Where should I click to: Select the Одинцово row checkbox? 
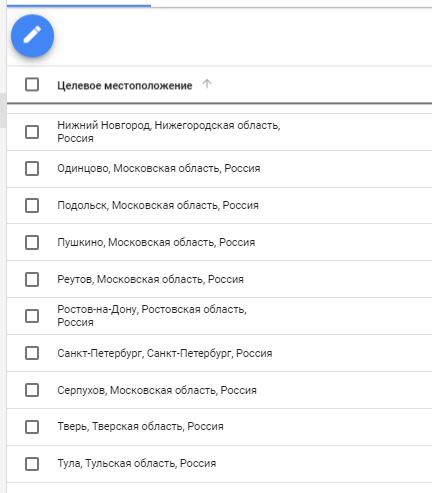coord(32,168)
